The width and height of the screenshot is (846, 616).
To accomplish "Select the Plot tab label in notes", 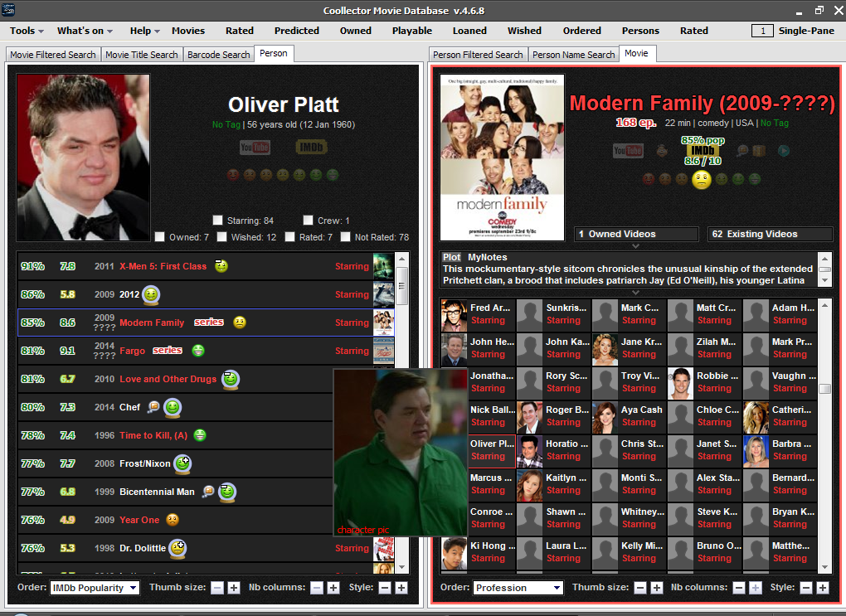I will 451,257.
